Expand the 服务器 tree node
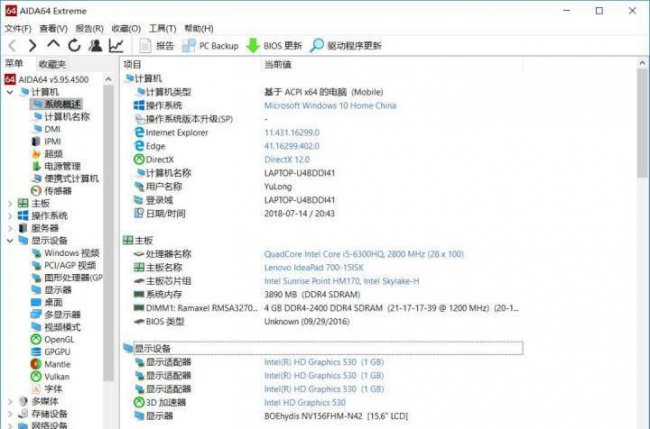 point(10,228)
